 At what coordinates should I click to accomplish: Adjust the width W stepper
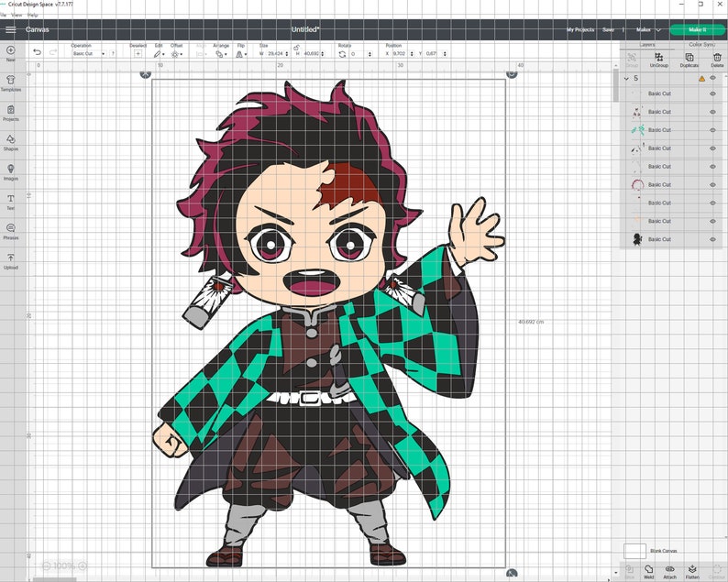click(286, 54)
